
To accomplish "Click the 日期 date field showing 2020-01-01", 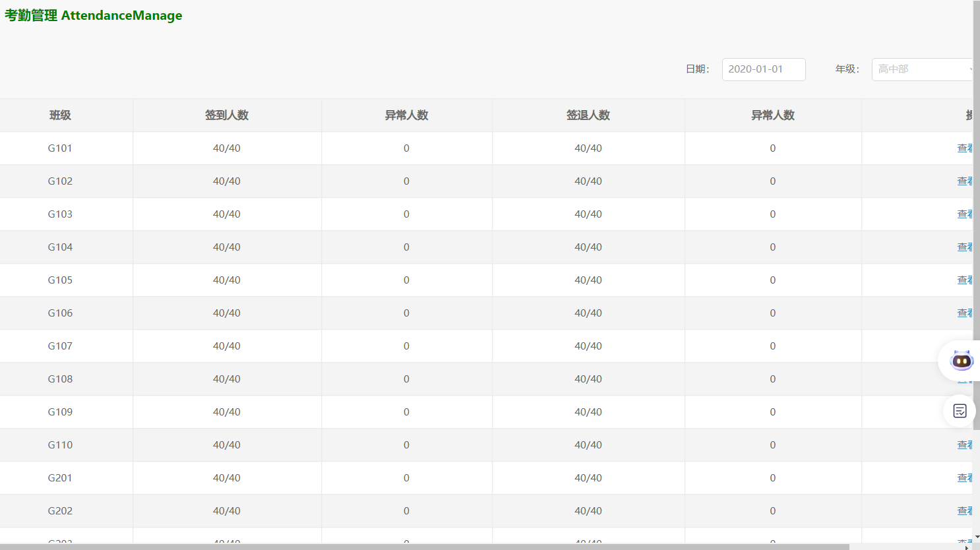I will pos(764,69).
